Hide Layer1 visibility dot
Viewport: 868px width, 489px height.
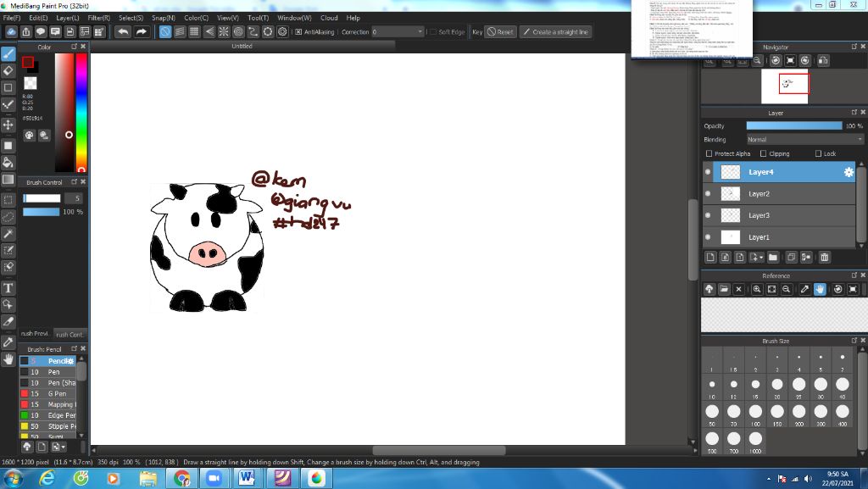[x=708, y=236]
